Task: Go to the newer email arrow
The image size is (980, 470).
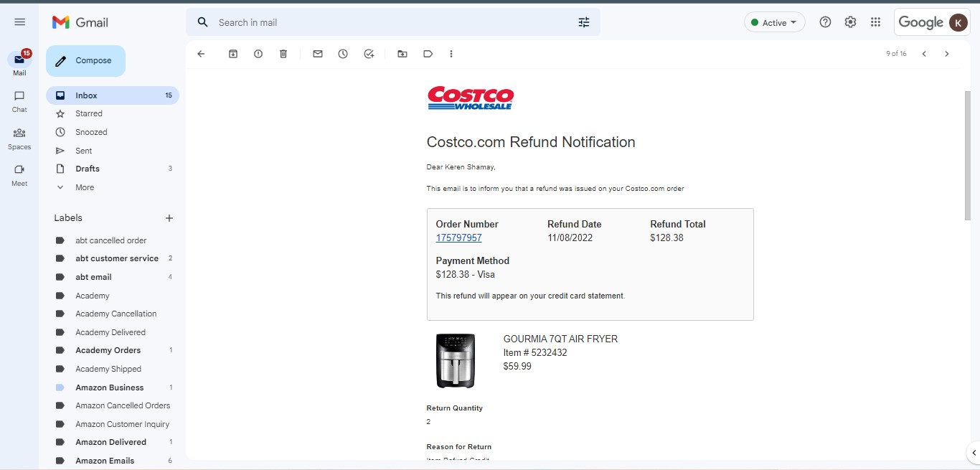Action: pyautogui.click(x=924, y=54)
